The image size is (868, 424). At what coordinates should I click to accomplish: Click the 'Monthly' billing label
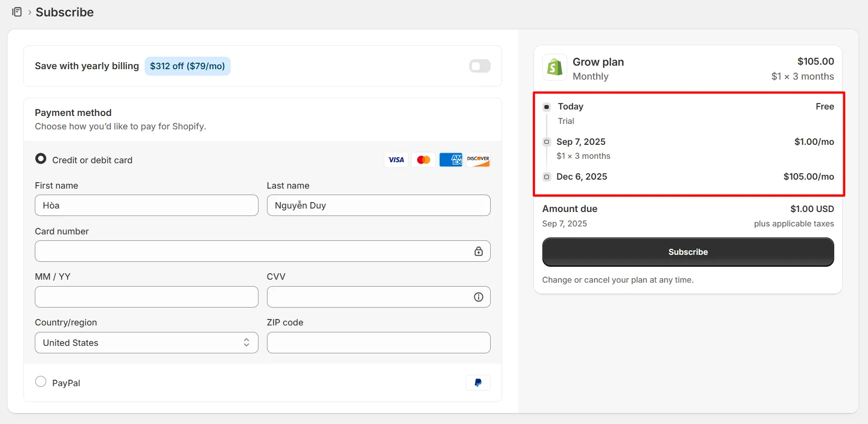click(591, 77)
